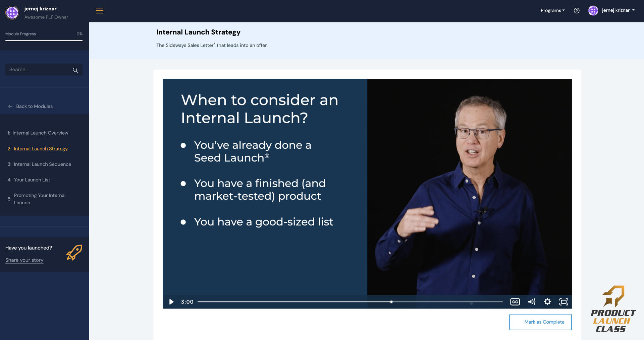Click inside the Search input field
This screenshot has width=644, height=340.
[x=37, y=70]
